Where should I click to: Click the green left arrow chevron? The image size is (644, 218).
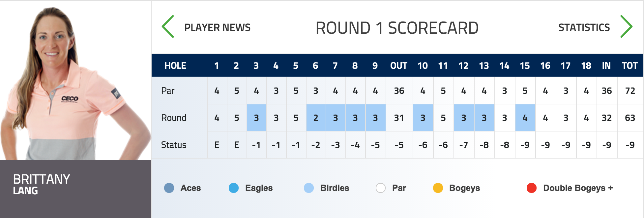coord(168,26)
